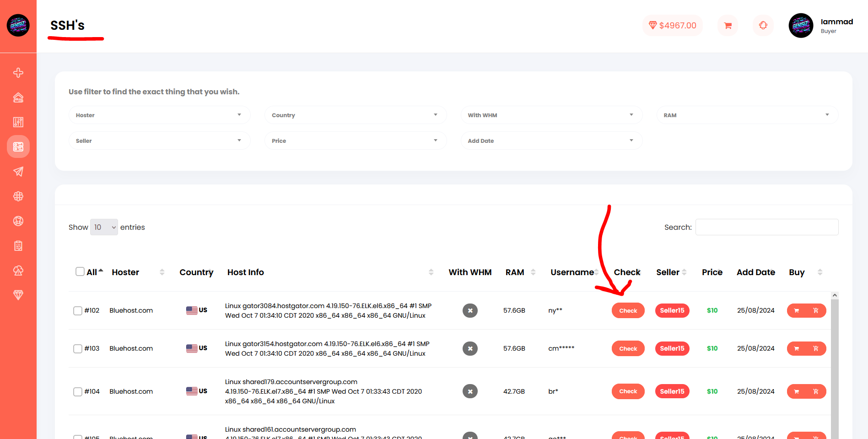Click the US flag icon in row #103

tap(192, 348)
